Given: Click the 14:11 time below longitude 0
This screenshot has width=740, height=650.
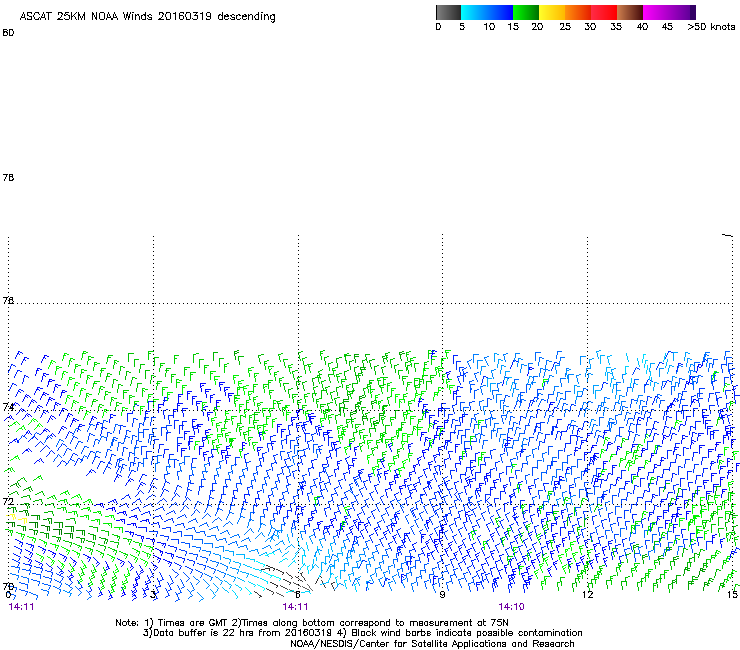Looking at the screenshot, I should coord(21,607).
